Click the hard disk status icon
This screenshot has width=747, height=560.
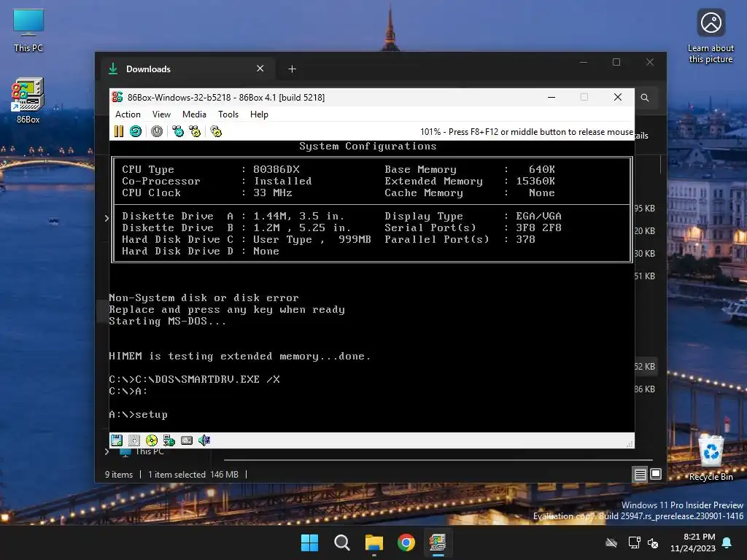pos(187,440)
